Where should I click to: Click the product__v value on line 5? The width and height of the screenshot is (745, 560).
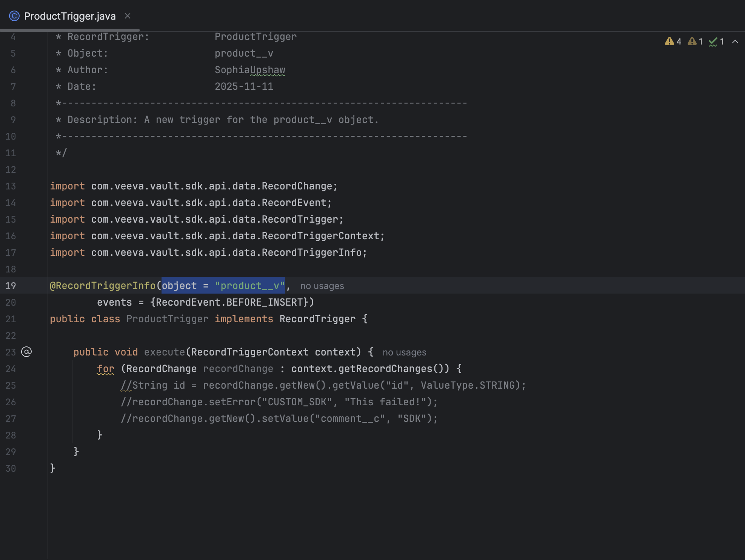click(244, 53)
